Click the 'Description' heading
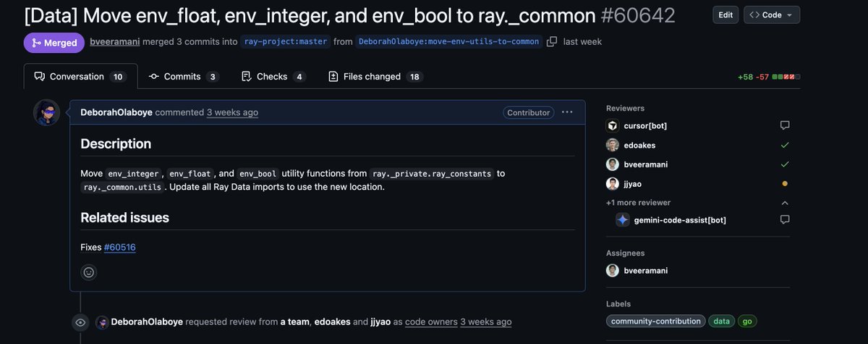The width and height of the screenshot is (868, 344). click(x=116, y=143)
